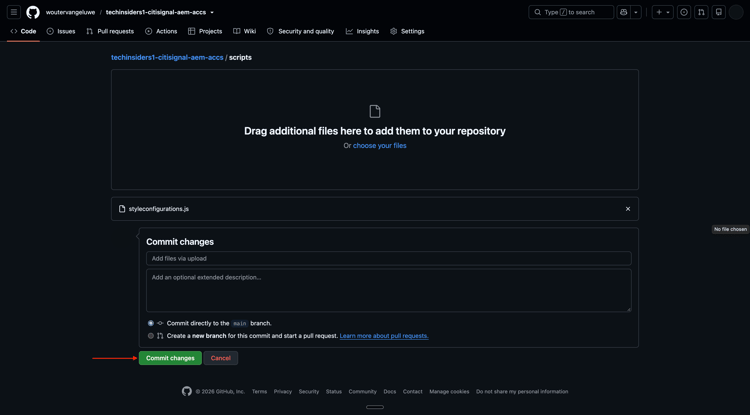Expand the Copilot dropdown arrow
The width and height of the screenshot is (750, 415).
(636, 12)
